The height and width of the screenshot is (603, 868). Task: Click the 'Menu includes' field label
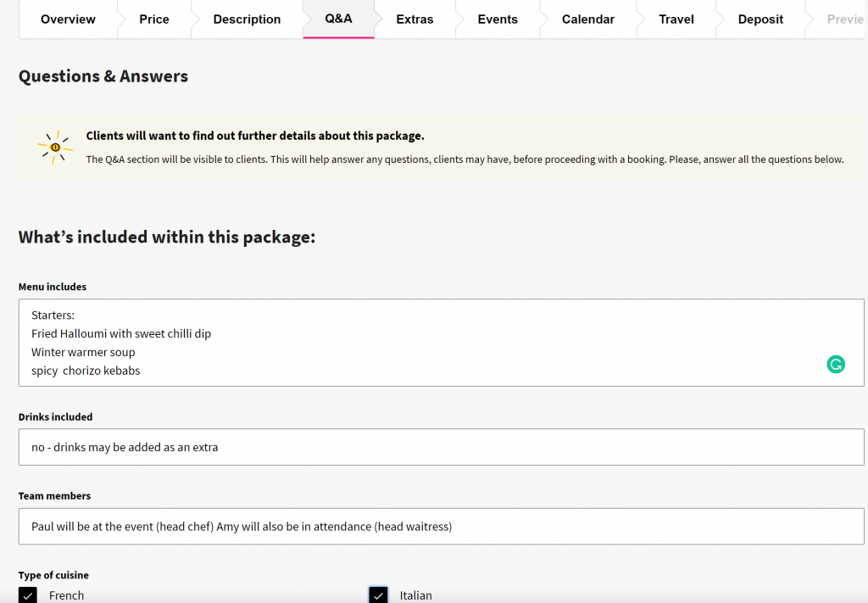53,287
